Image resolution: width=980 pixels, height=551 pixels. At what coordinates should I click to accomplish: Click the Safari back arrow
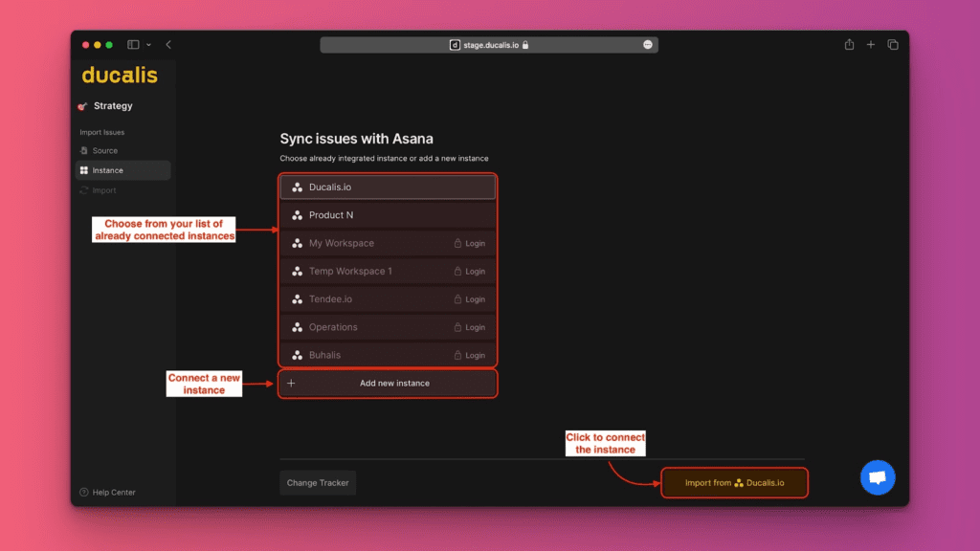tap(168, 45)
